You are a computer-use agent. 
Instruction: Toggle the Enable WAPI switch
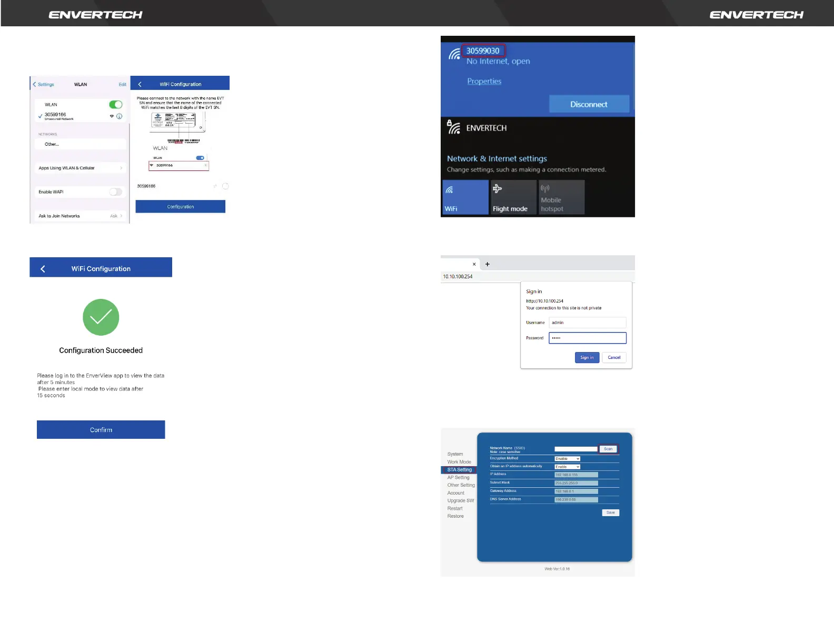[x=116, y=192]
